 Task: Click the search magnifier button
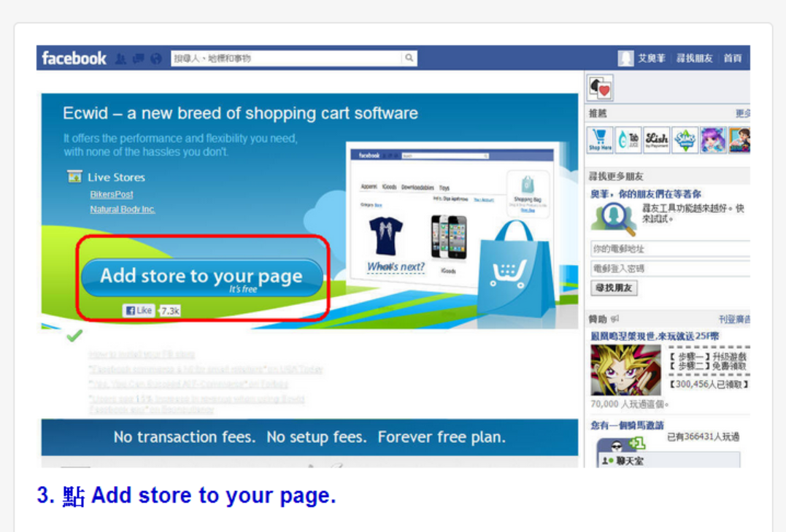tap(409, 58)
